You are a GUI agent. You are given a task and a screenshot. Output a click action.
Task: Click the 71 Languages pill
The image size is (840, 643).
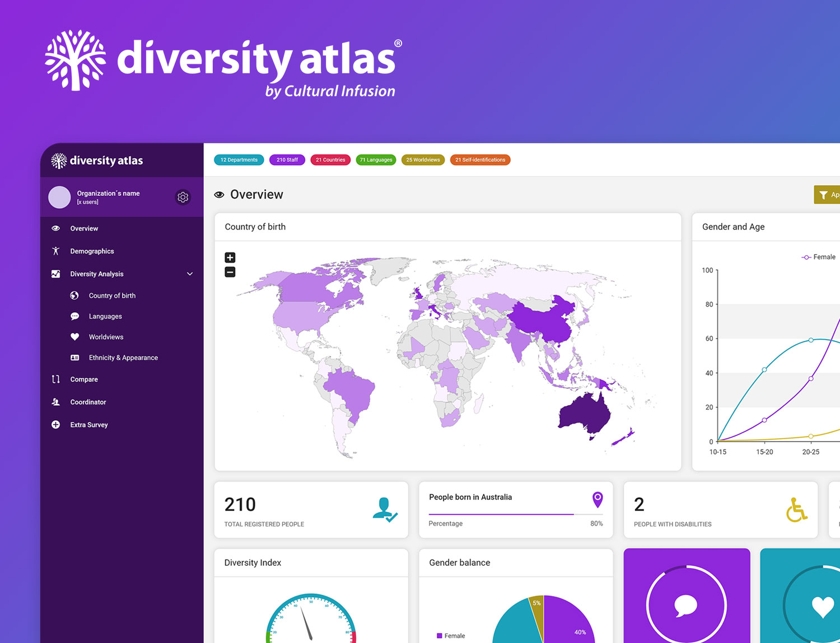coord(376,160)
